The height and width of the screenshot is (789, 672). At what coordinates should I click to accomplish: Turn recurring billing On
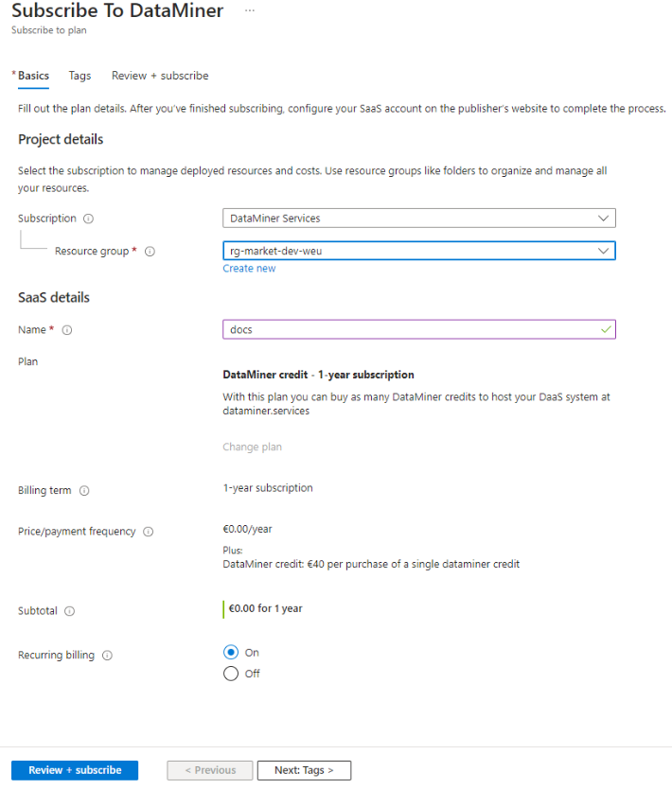coord(231,653)
